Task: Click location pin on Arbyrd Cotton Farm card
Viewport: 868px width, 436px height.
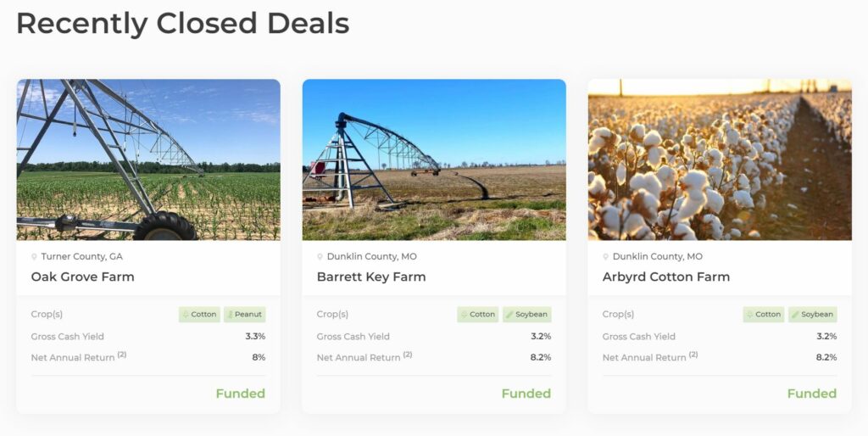Action: 605,257
